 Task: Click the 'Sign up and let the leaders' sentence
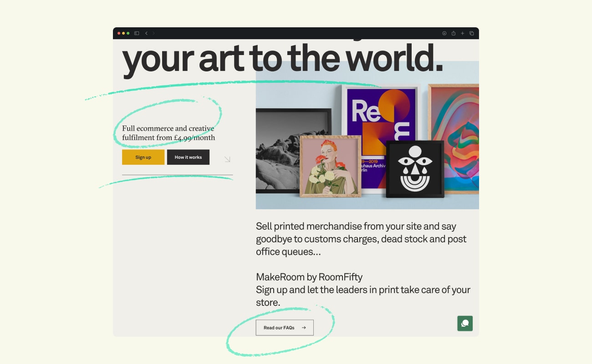tap(363, 296)
